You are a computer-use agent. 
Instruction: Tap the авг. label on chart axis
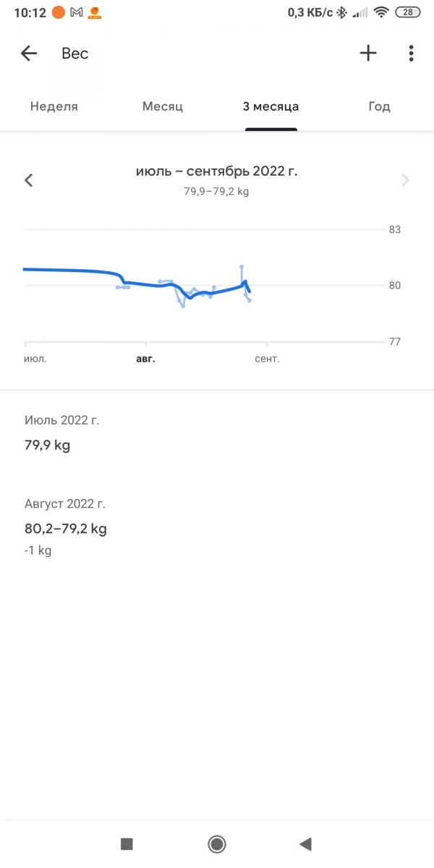pyautogui.click(x=145, y=358)
